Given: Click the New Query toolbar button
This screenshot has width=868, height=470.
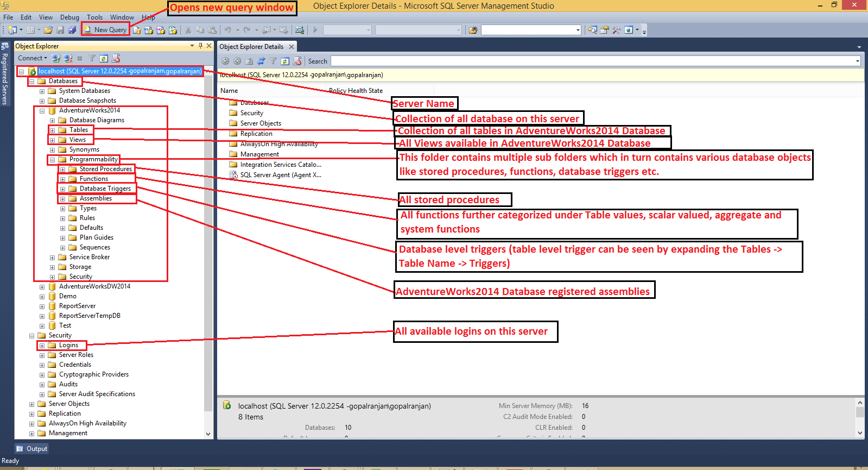Looking at the screenshot, I should click(x=106, y=30).
